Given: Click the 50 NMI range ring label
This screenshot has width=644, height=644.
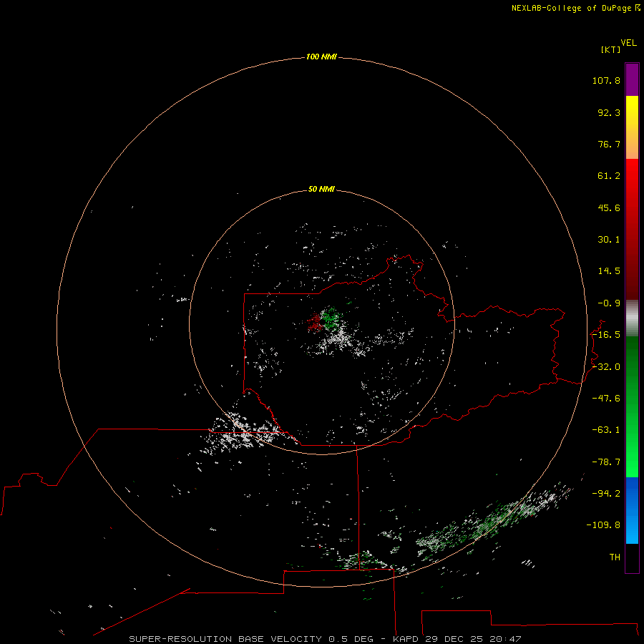Looking at the screenshot, I should 321,189.
